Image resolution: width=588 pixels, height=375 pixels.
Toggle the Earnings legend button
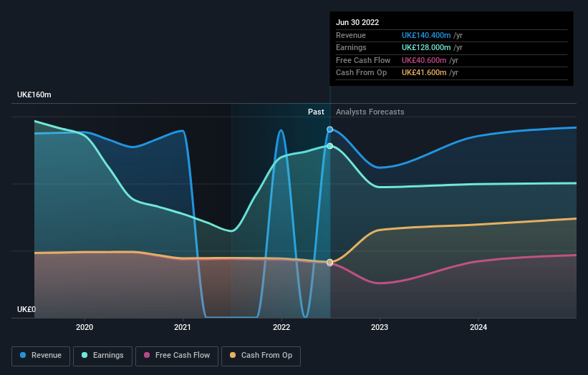point(102,356)
